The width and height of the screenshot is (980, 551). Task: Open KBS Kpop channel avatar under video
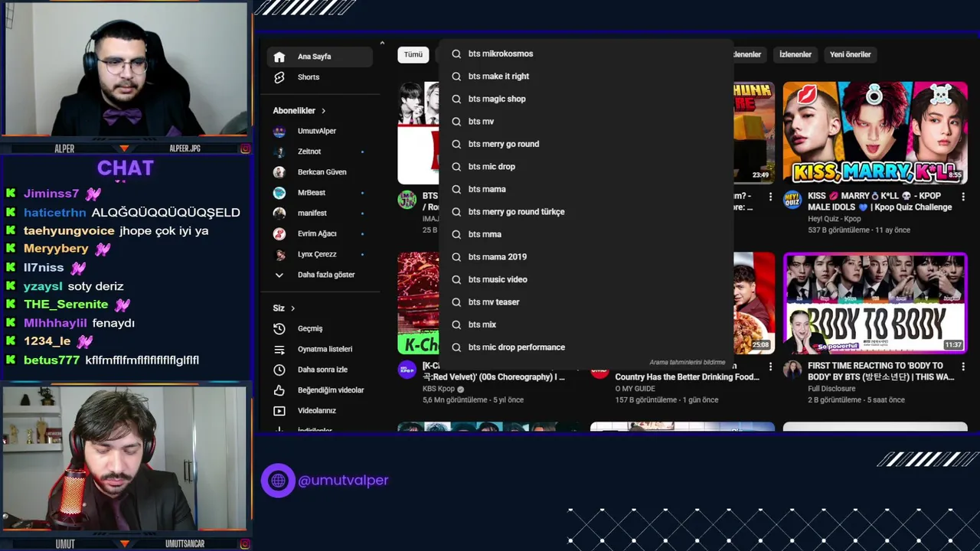(x=407, y=370)
